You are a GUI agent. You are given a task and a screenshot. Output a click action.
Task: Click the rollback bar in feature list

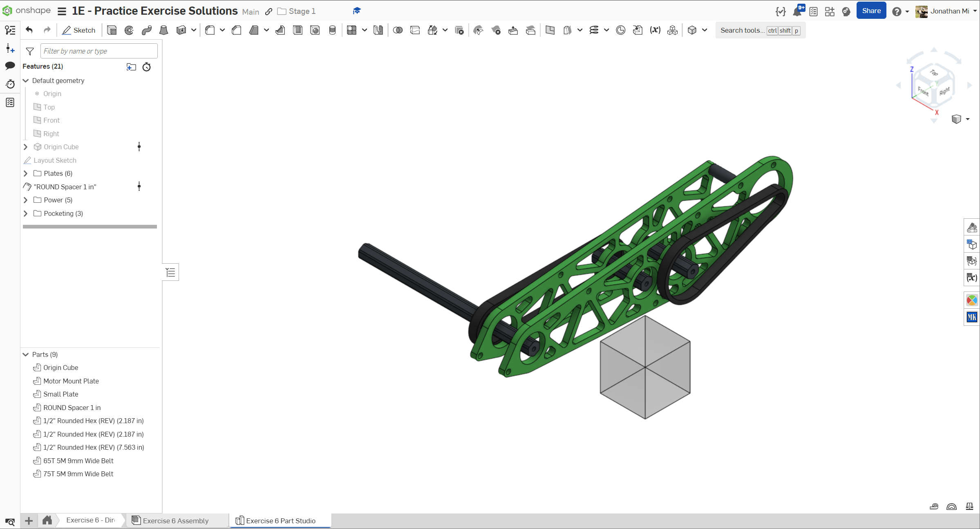point(90,226)
